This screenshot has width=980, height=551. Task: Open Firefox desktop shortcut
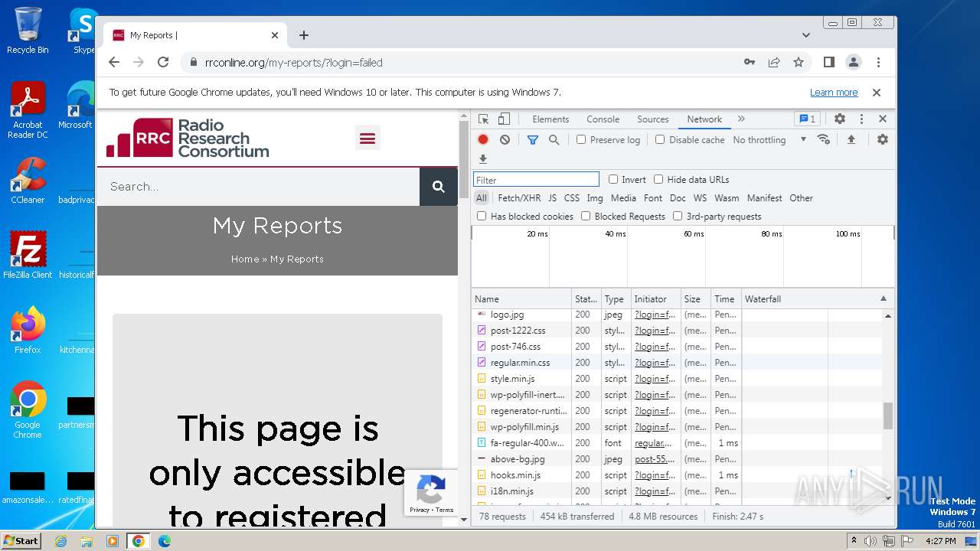(28, 331)
